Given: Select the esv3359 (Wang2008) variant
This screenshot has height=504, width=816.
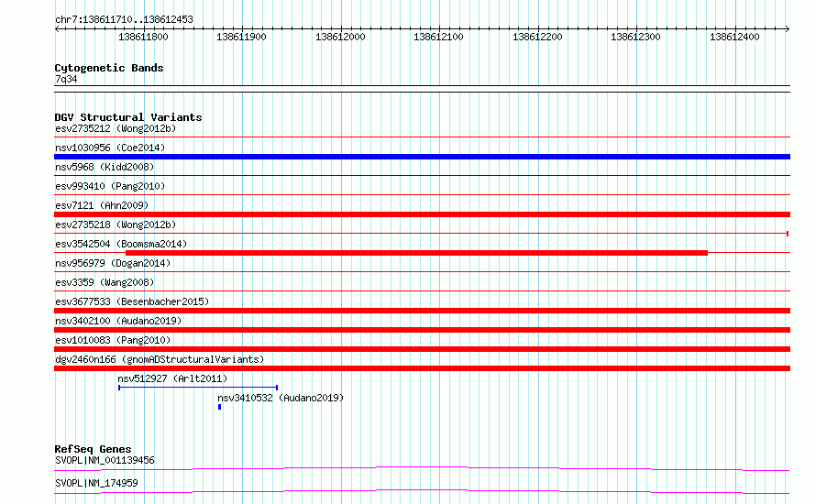Looking at the screenshot, I should 105,282.
